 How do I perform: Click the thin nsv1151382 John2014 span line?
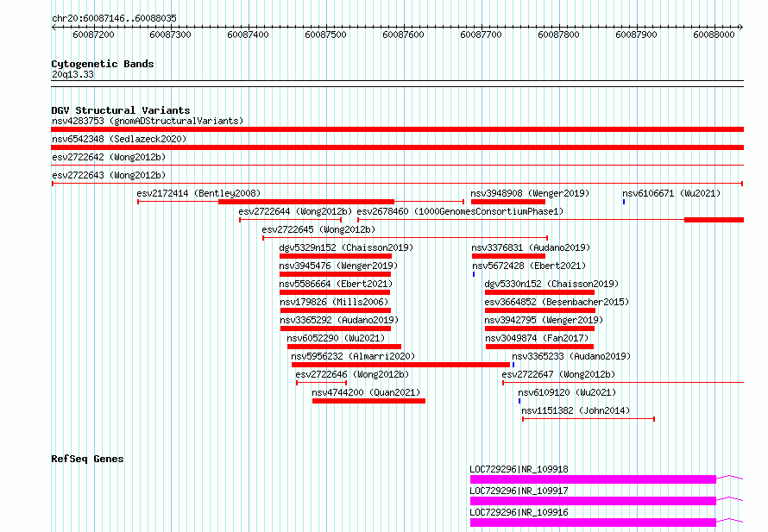coord(589,419)
